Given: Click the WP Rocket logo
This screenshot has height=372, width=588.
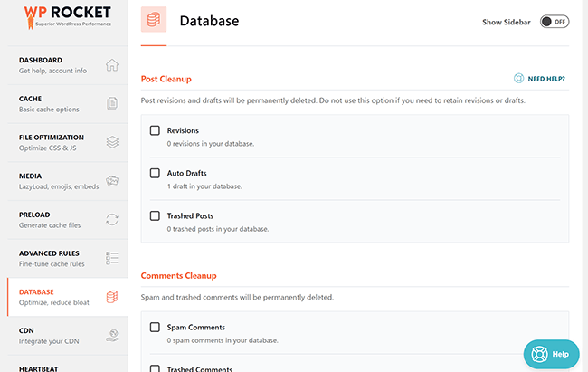Looking at the screenshot, I should pyautogui.click(x=68, y=17).
